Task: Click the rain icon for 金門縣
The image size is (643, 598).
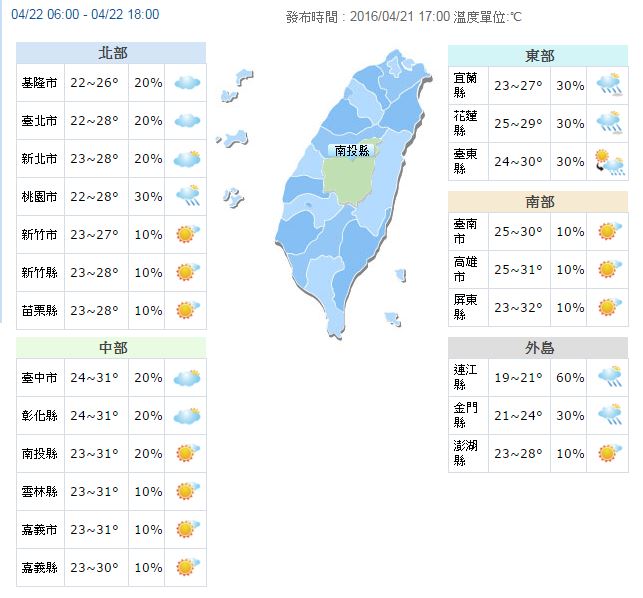Action: [610, 415]
